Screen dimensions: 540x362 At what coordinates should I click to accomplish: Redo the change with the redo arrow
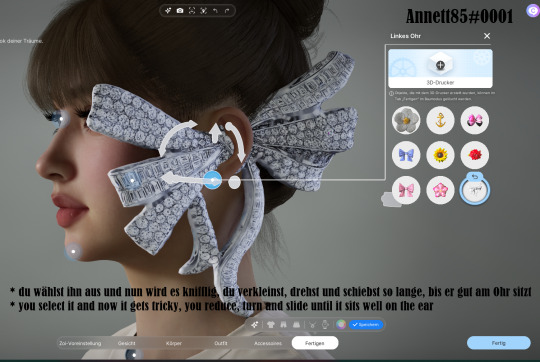pyautogui.click(x=227, y=11)
